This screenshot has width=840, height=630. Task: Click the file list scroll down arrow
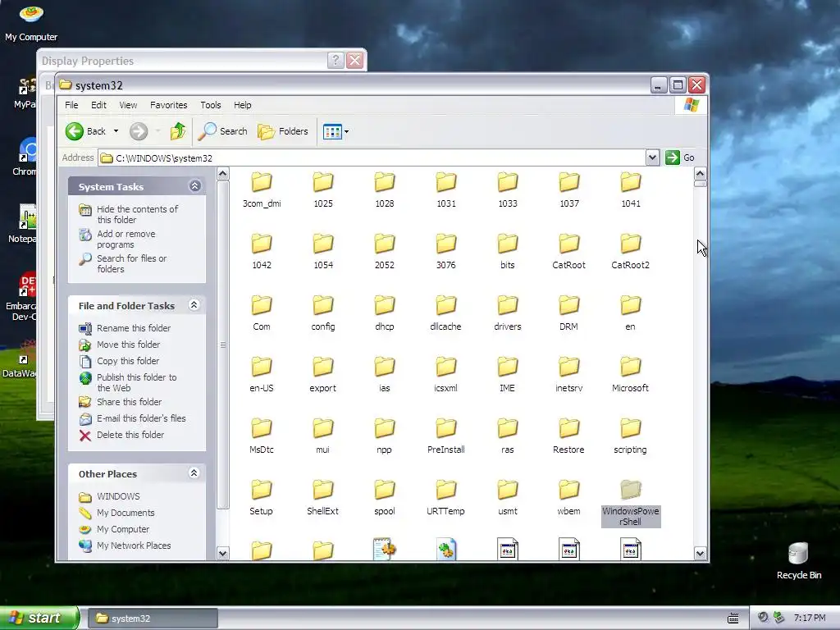point(700,553)
